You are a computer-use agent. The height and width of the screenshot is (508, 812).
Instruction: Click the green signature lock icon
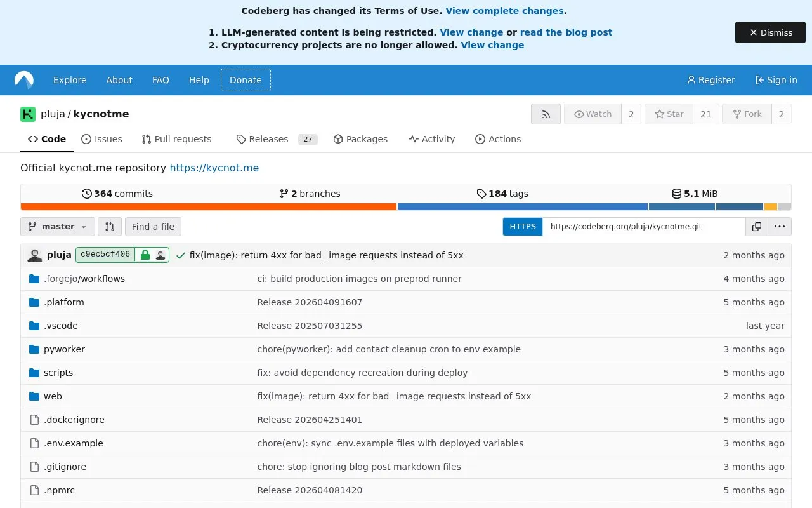145,255
